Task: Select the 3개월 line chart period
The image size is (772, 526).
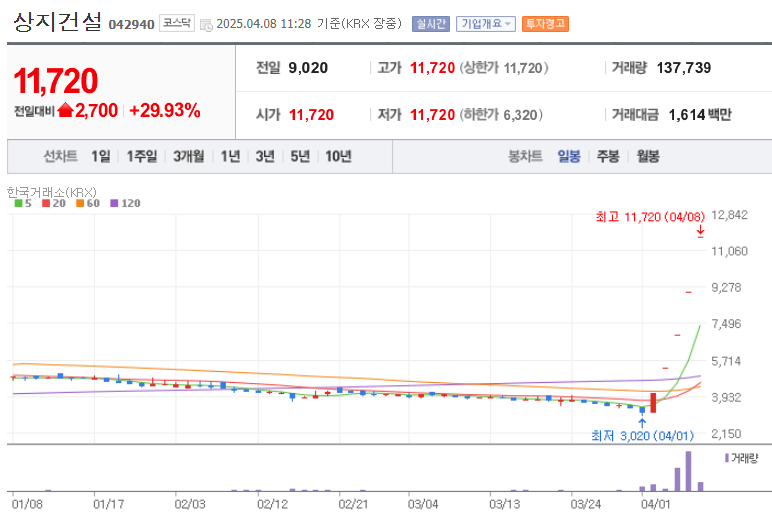Action: click(x=189, y=157)
